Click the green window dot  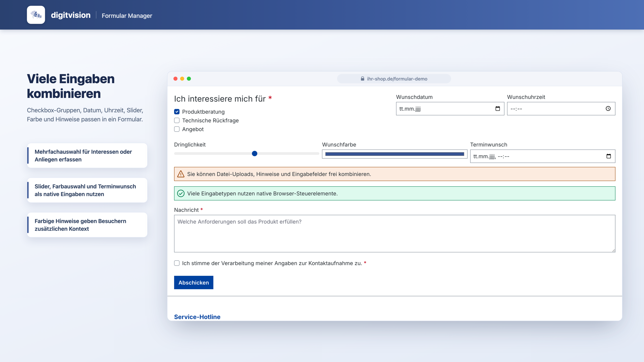pos(189,79)
